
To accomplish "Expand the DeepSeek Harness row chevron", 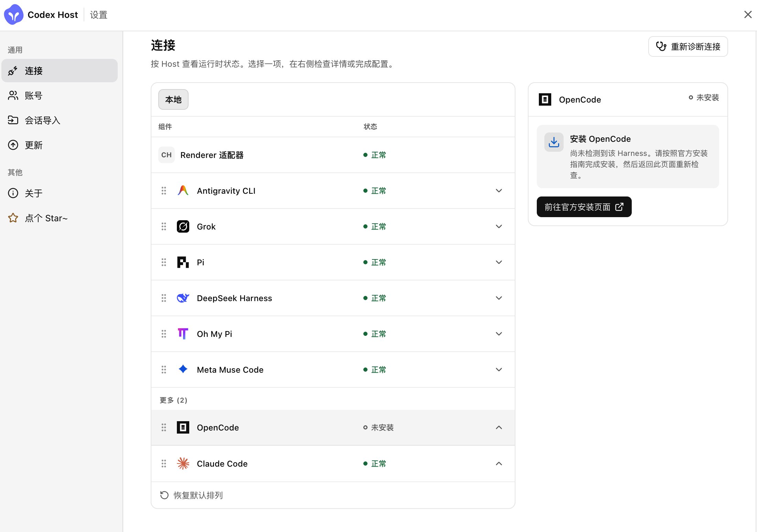I will pos(499,298).
